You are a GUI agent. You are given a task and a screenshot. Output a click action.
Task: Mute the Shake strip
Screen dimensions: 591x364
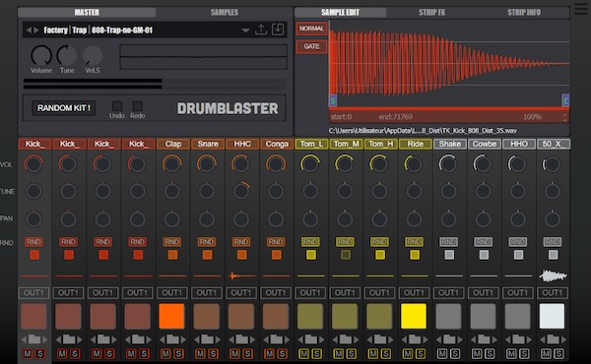click(442, 354)
